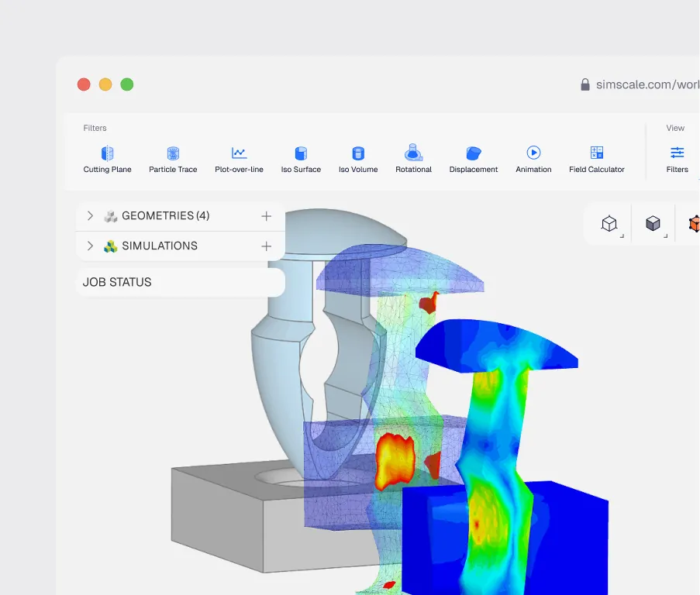Select the Rotational filter
The image size is (700, 595).
[x=413, y=160]
